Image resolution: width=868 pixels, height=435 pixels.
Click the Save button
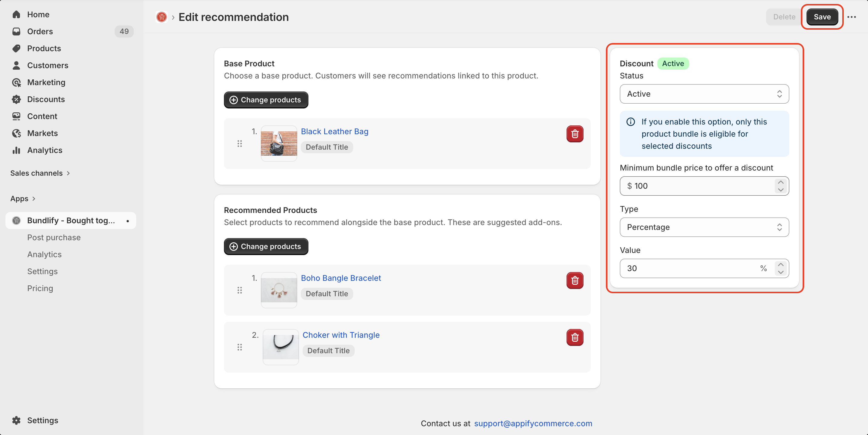coord(822,17)
